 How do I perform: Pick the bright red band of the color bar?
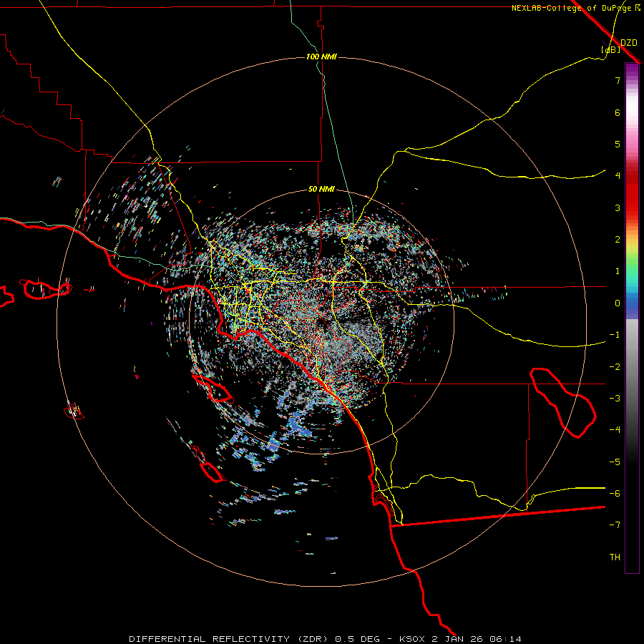point(632,197)
